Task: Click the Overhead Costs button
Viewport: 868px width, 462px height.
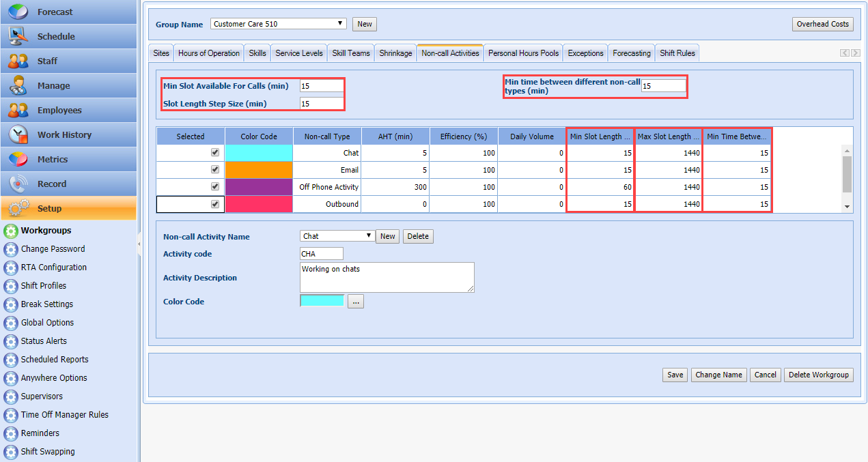Action: [822, 24]
